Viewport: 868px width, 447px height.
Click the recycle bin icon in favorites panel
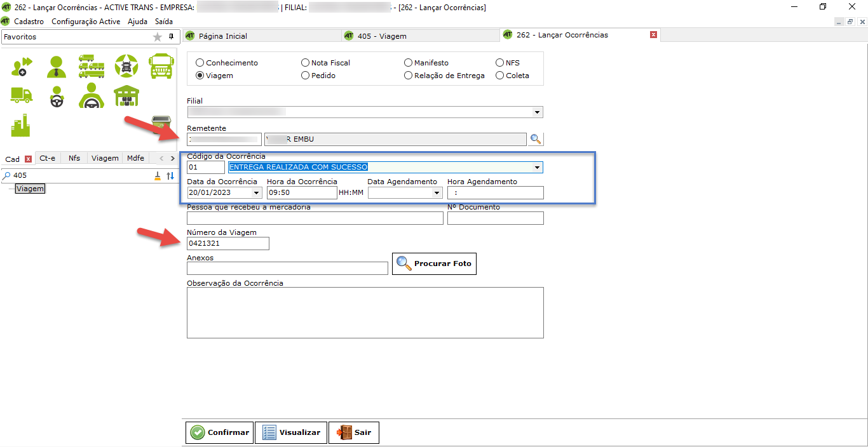pyautogui.click(x=162, y=124)
